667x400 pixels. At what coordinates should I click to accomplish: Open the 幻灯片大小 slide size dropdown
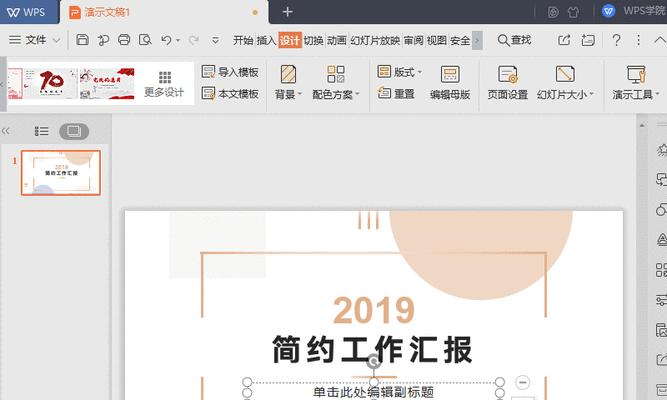tap(565, 83)
